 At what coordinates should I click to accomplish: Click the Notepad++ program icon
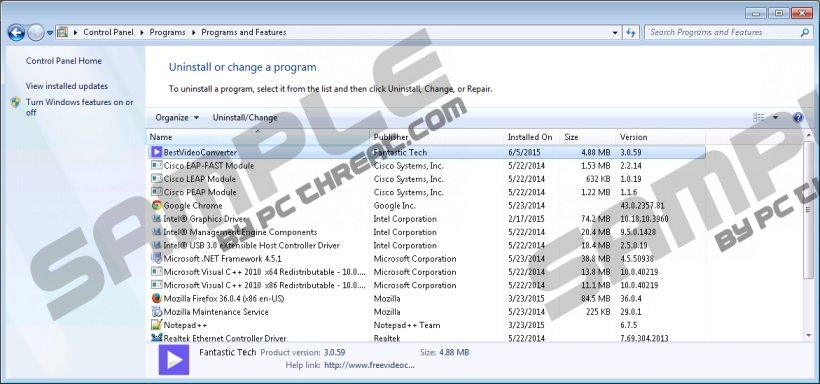[x=156, y=325]
